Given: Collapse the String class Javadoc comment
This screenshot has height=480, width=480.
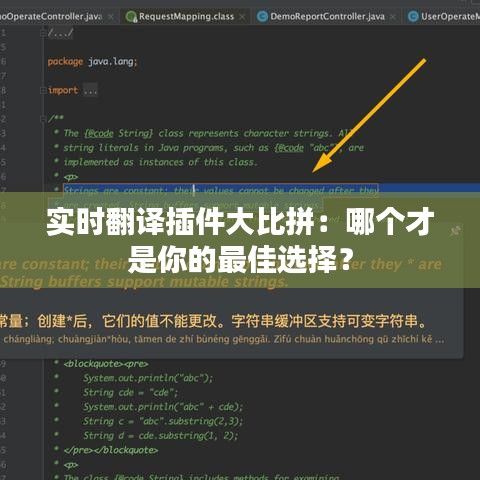Looking at the screenshot, I should [x=43, y=119].
